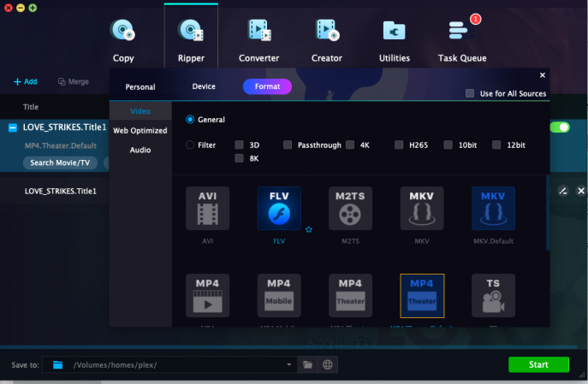Select Web Optimized category
Screen dimensions: 588x384
tap(140, 131)
